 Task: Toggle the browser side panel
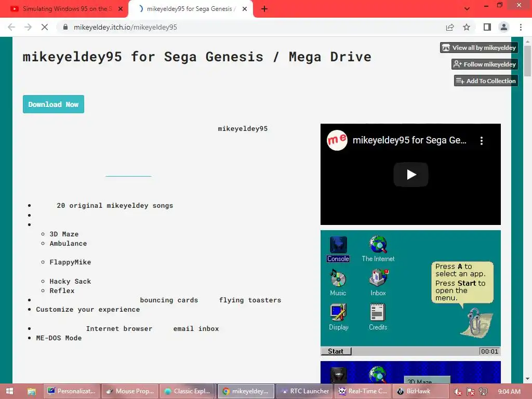click(487, 27)
